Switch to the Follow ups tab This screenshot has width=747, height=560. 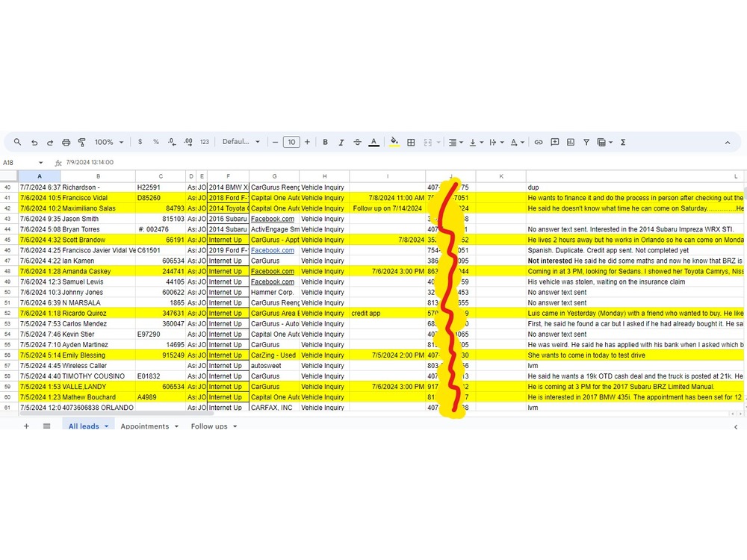(x=209, y=426)
